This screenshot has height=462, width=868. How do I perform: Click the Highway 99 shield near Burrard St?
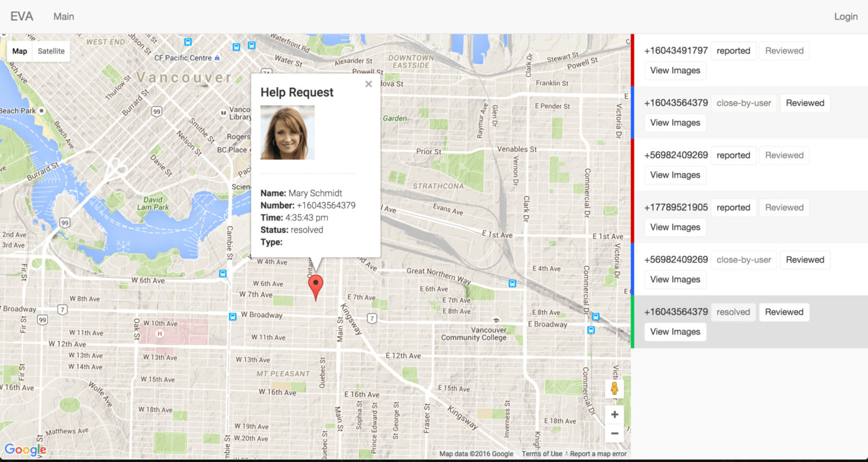[157, 111]
